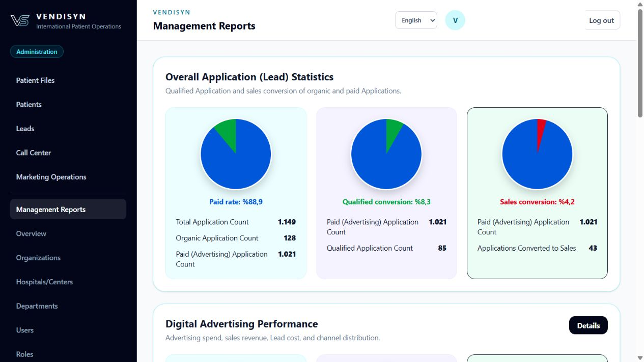Click the Administration badge
Viewport: 644px width, 362px height.
(37, 51)
